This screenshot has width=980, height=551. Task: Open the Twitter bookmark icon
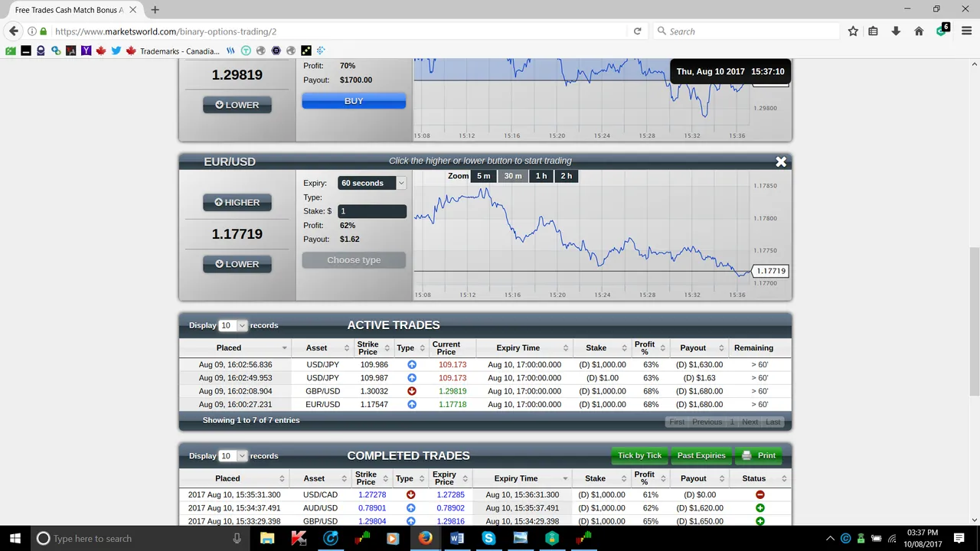click(x=116, y=51)
